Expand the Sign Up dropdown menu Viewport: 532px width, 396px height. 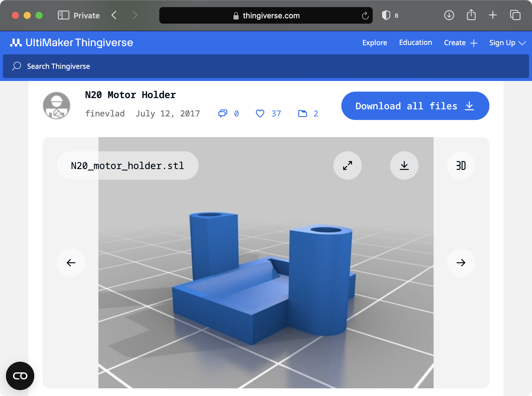coord(507,43)
